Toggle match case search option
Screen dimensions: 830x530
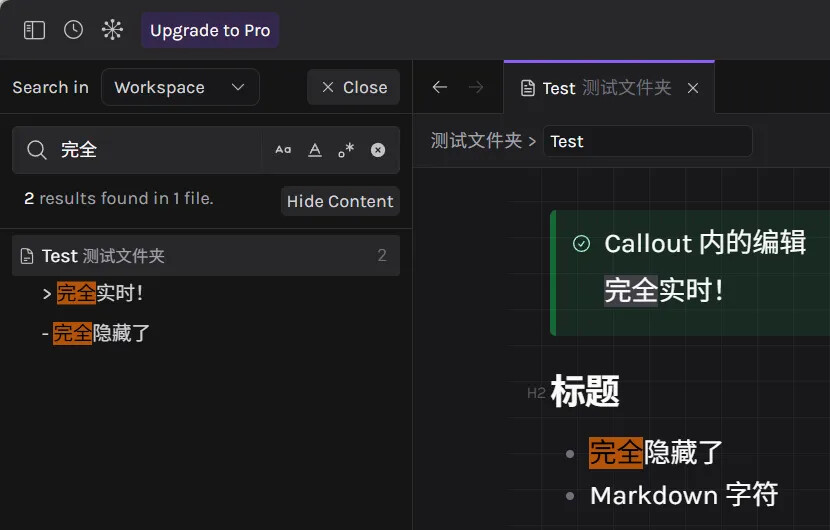point(283,150)
